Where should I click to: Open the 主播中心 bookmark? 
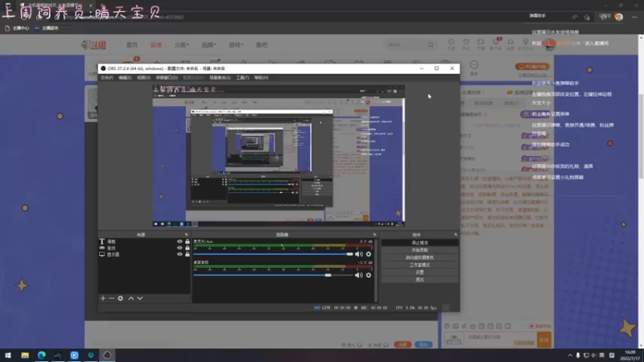click(17, 28)
